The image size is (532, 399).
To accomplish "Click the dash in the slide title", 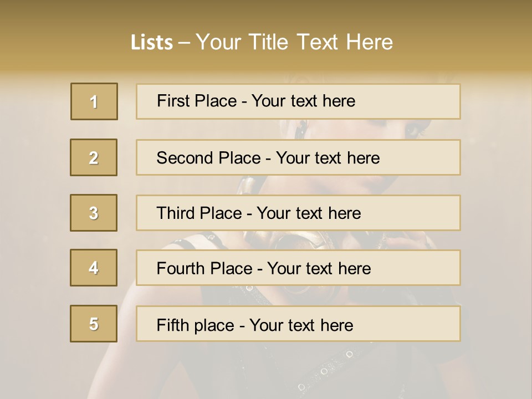I will coord(184,42).
